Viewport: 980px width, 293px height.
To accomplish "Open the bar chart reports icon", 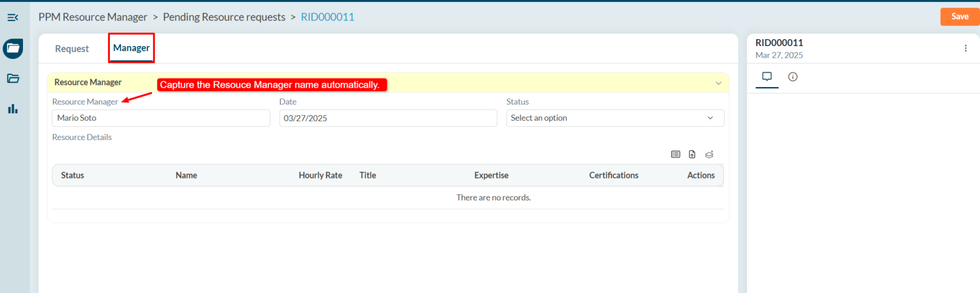I will [x=13, y=109].
